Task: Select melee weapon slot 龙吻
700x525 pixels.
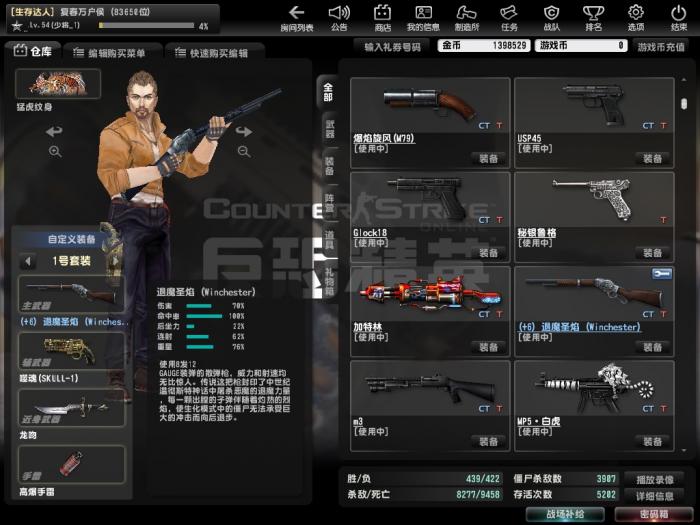Action: click(71, 408)
